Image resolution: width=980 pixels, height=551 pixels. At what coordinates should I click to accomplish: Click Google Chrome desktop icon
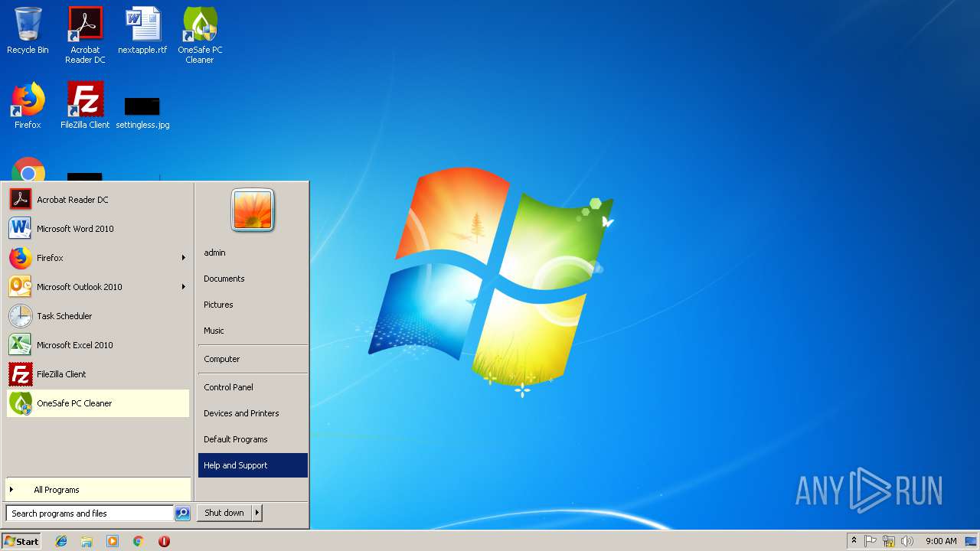(x=28, y=170)
